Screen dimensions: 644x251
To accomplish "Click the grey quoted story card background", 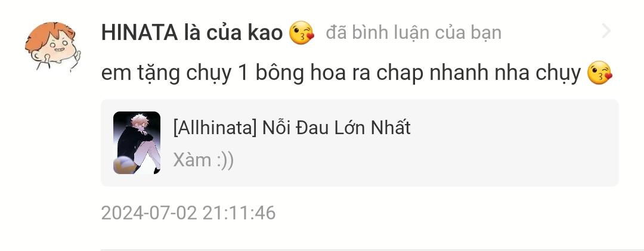I will coord(360,142).
